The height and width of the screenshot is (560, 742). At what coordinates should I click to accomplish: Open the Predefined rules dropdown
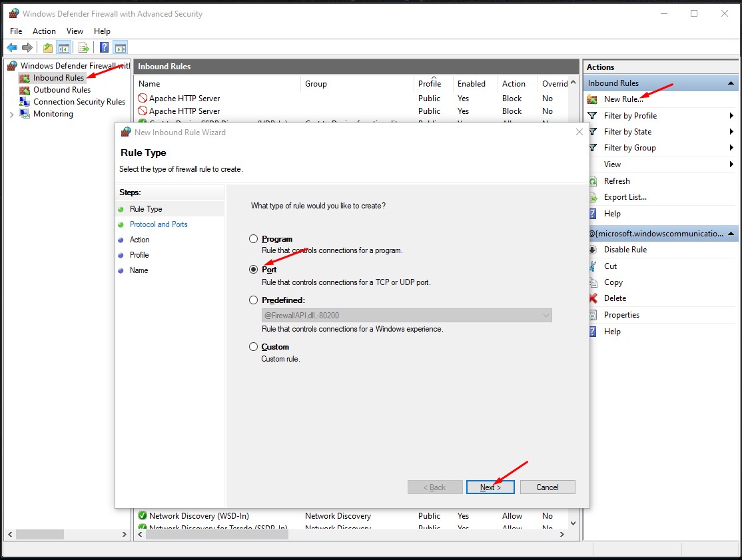click(546, 315)
